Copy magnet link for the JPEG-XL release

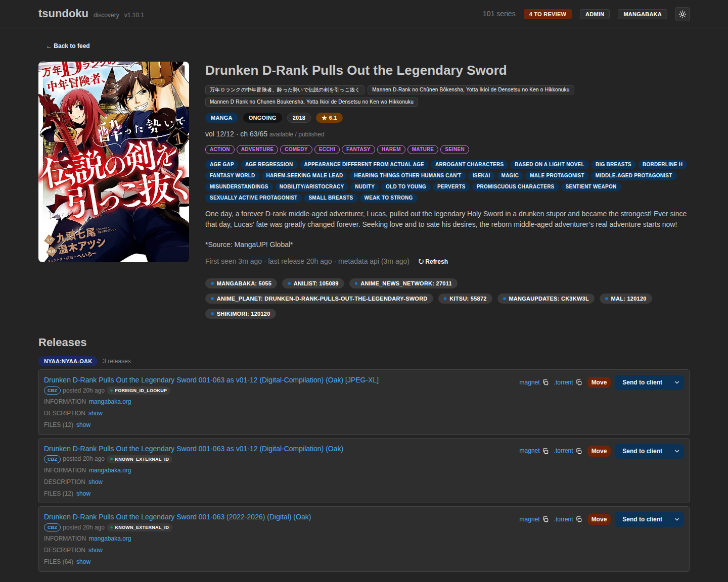pyautogui.click(x=545, y=382)
